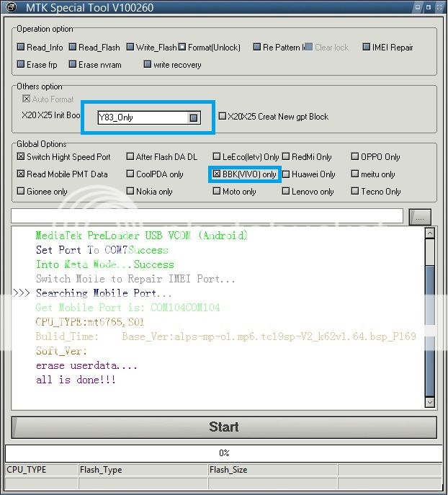Uncheck Read Mobile PMT Data
This screenshot has height=495, width=448.
[21, 174]
